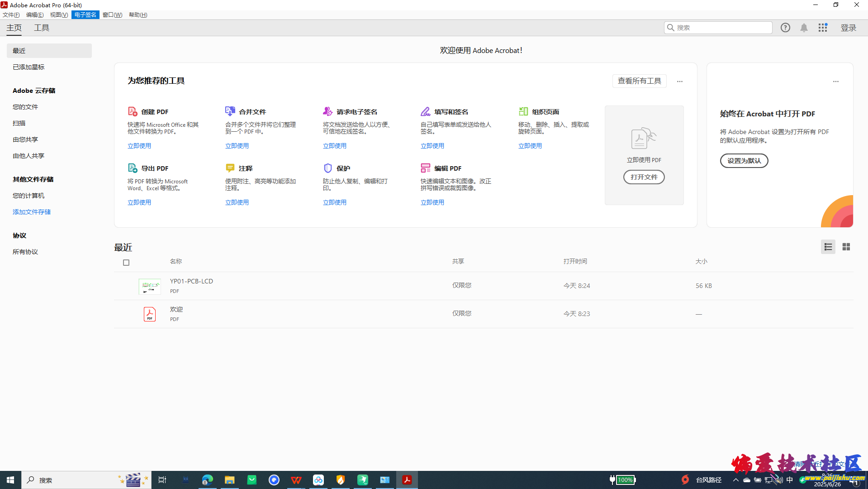The height and width of the screenshot is (489, 868).
Task: Open the notifications bell icon
Action: [x=804, y=28]
